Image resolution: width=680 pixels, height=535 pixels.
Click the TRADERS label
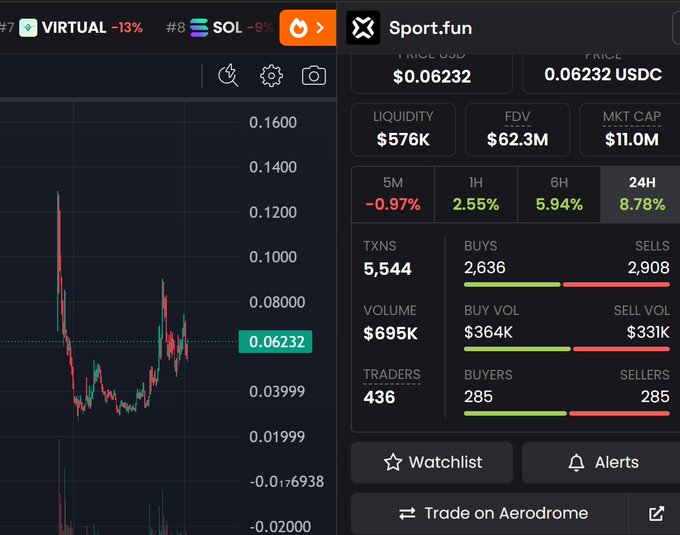(392, 375)
